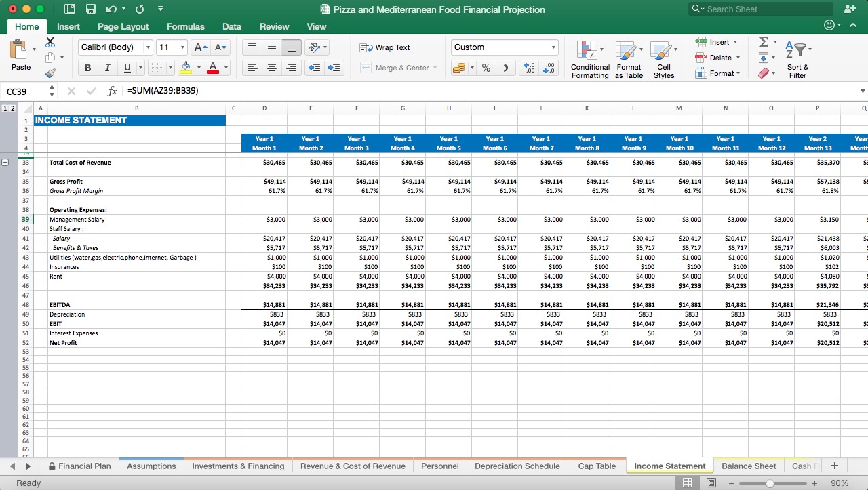The height and width of the screenshot is (490, 868).
Task: Activate the Format Painter brush
Action: (50, 73)
